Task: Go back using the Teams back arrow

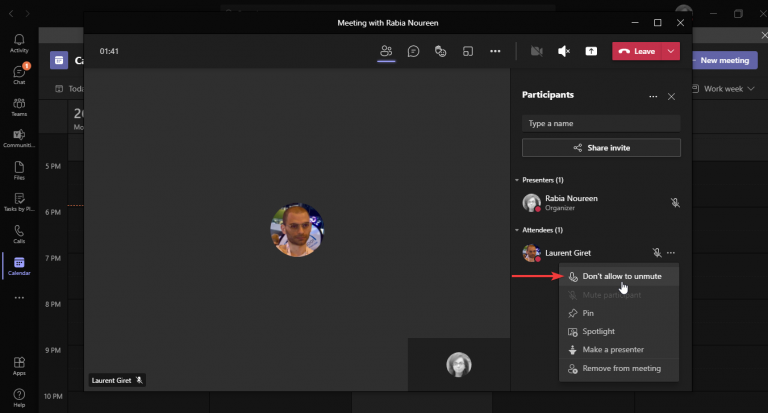Action: click(x=11, y=14)
